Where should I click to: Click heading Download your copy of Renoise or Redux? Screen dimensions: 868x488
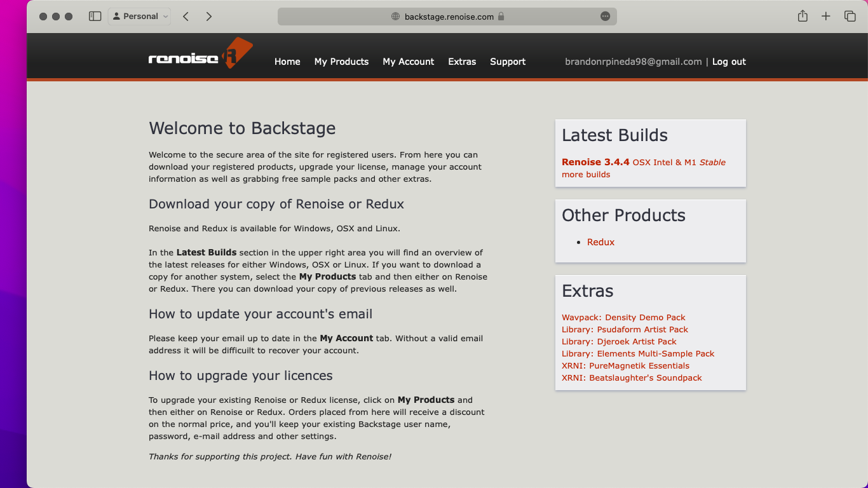(276, 204)
